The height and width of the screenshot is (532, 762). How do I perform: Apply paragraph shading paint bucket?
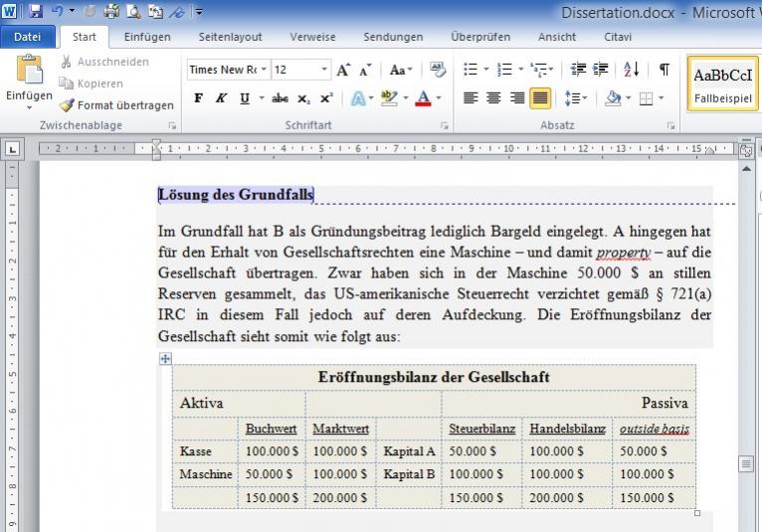613,98
